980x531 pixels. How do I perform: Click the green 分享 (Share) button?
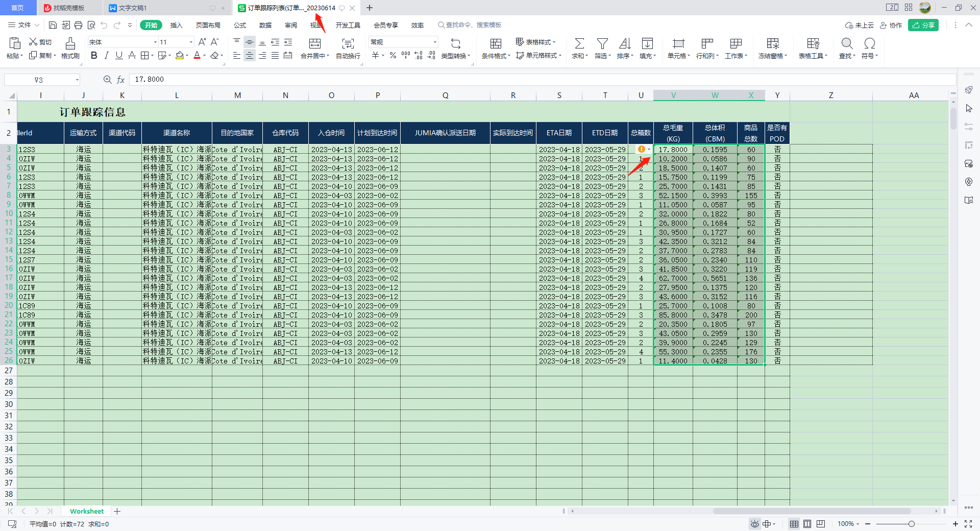point(923,25)
